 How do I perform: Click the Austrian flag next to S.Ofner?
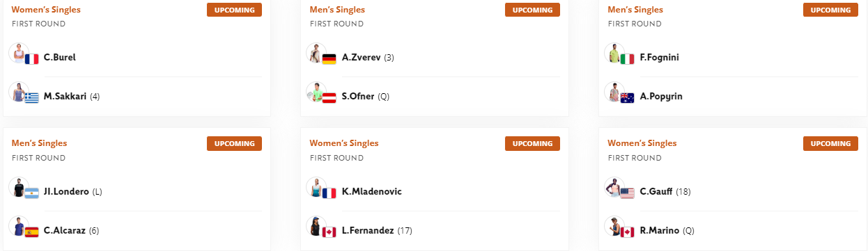pos(330,98)
